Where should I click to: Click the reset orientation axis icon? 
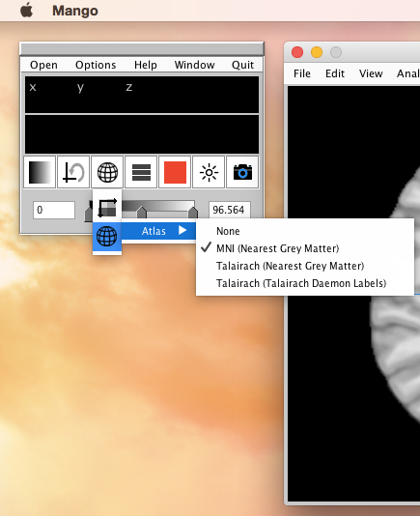73,172
